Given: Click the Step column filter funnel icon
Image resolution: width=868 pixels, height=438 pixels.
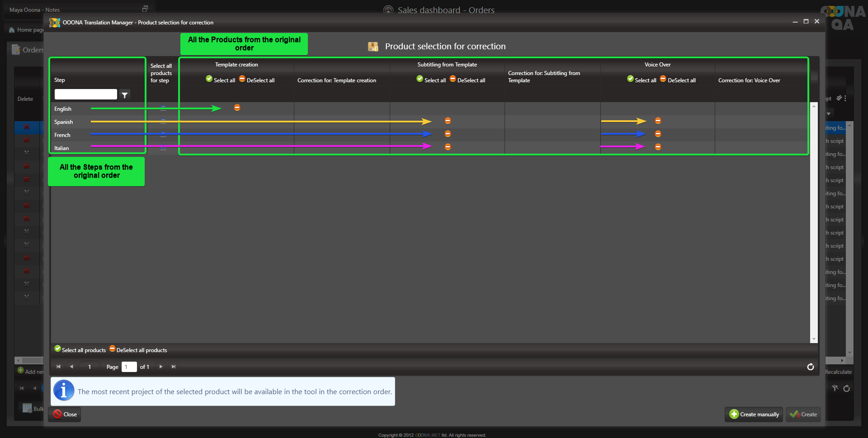Looking at the screenshot, I should [x=125, y=94].
